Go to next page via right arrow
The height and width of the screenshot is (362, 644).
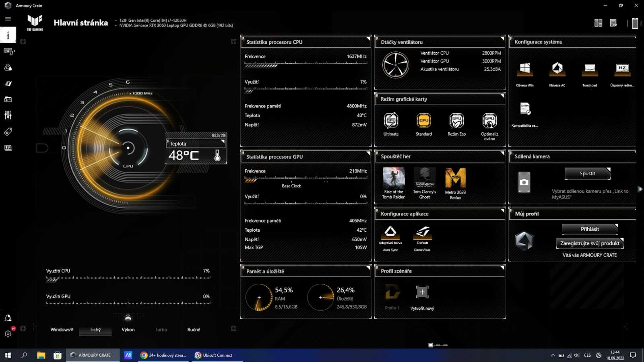pos(640,189)
